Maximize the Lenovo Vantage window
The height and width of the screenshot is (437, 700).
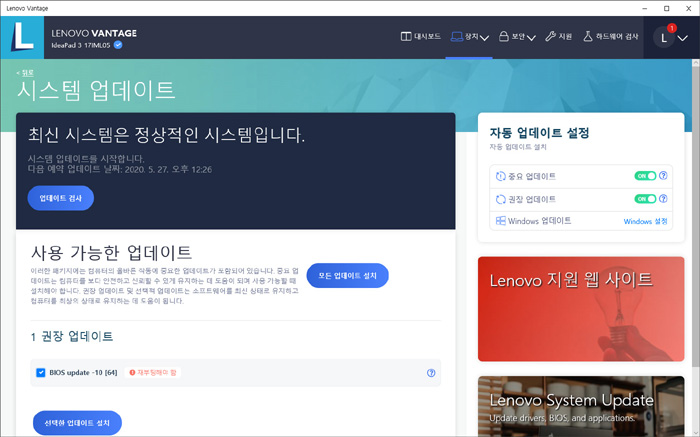tap(667, 8)
